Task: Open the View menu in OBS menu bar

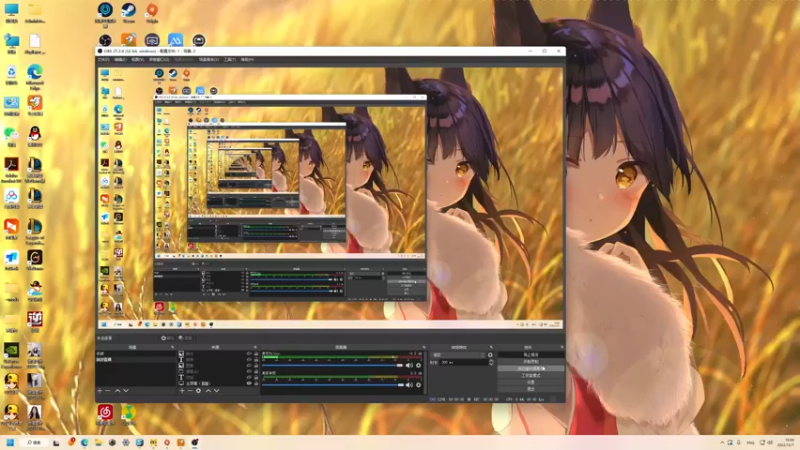Action: 137,60
